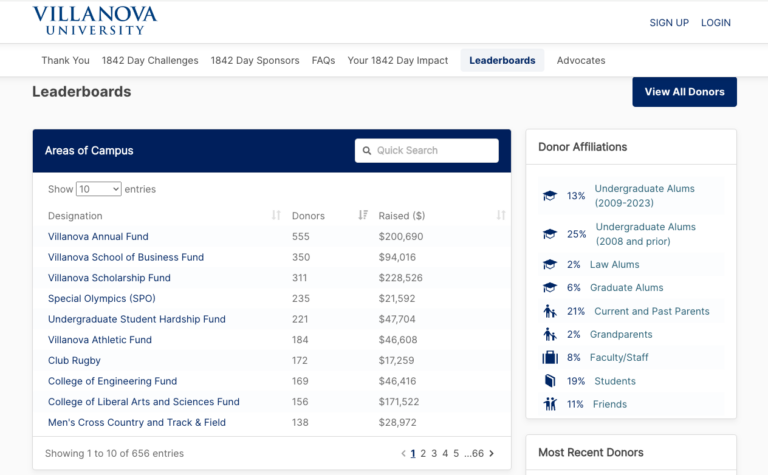The image size is (768, 475).
Task: Click the View All Donors button
Action: click(x=684, y=92)
